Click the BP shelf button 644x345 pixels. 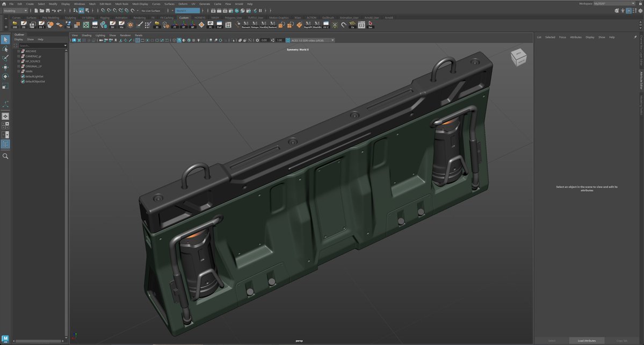tap(193, 25)
